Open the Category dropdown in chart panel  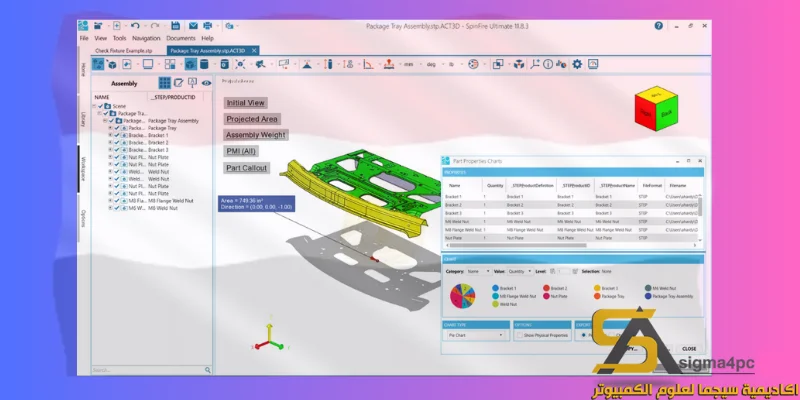[478, 271]
